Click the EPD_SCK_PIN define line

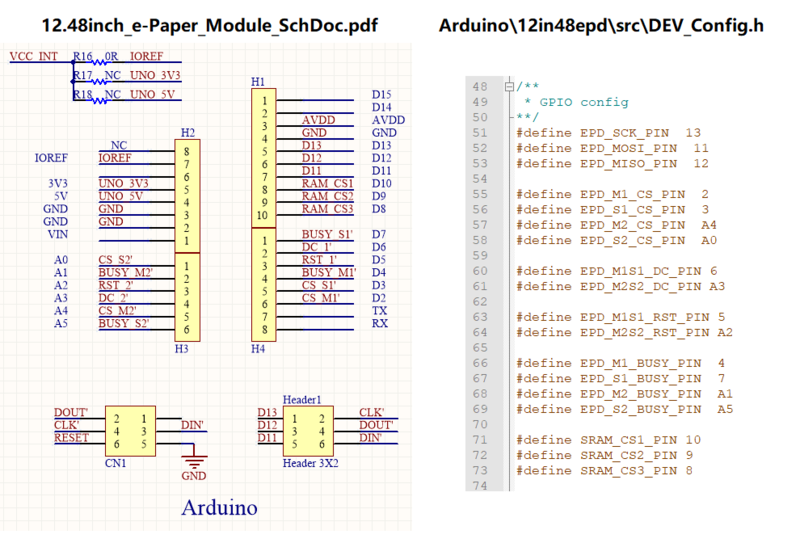[609, 133]
